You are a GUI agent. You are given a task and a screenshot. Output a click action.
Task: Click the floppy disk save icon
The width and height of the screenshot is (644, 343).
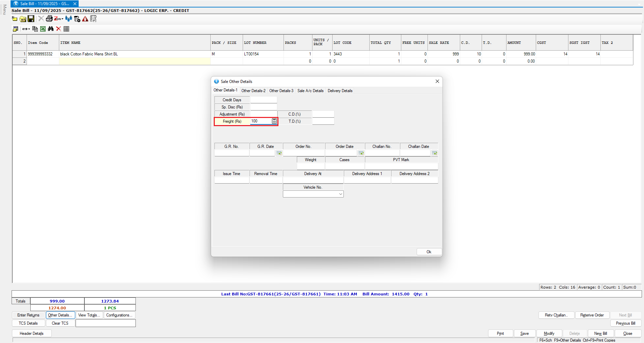pos(31,19)
